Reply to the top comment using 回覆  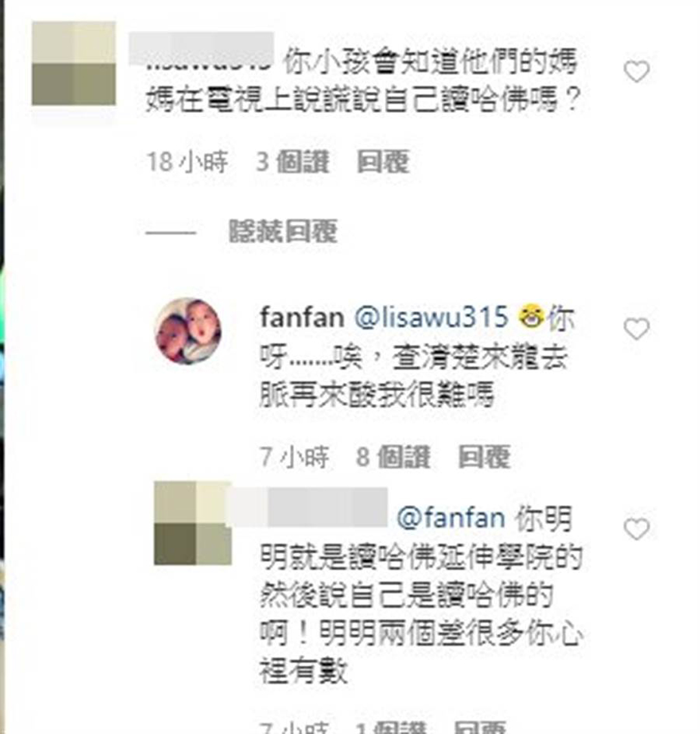pos(383,161)
